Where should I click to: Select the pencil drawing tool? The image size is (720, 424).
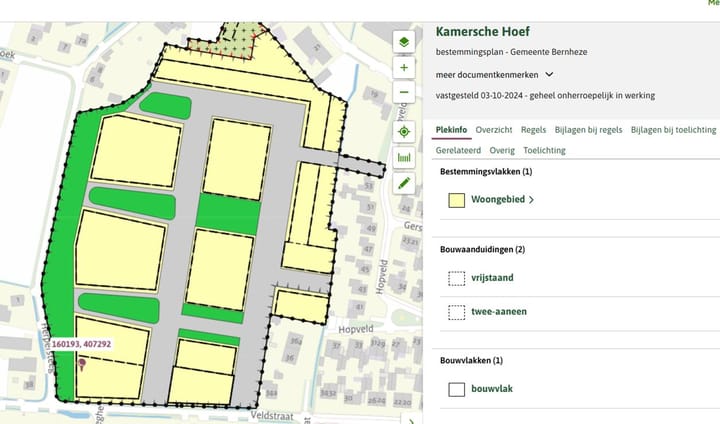404,183
